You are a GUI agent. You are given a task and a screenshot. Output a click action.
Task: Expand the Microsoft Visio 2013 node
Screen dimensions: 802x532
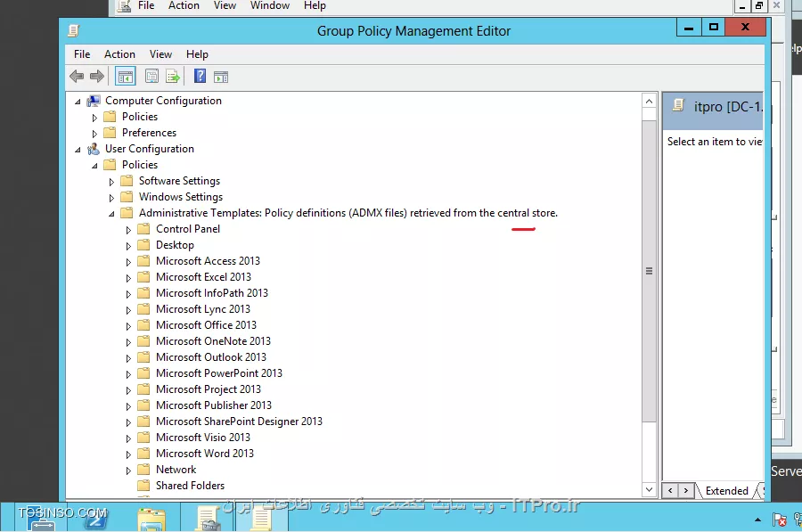128,438
